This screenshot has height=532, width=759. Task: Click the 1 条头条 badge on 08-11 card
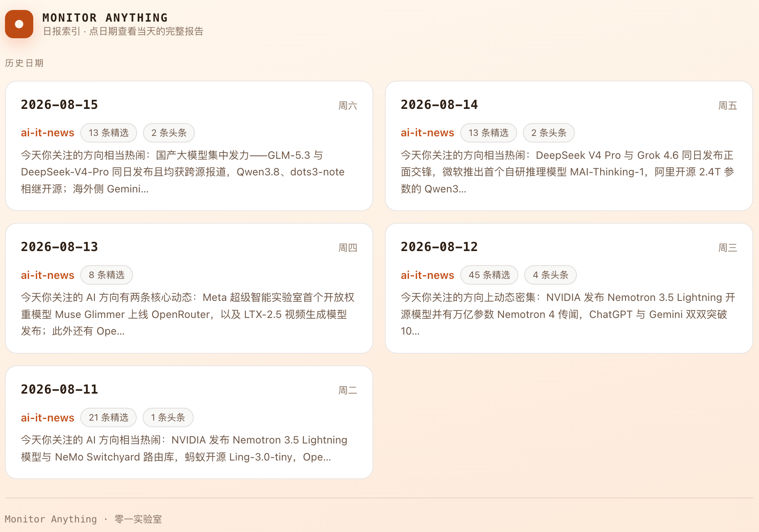(x=168, y=417)
